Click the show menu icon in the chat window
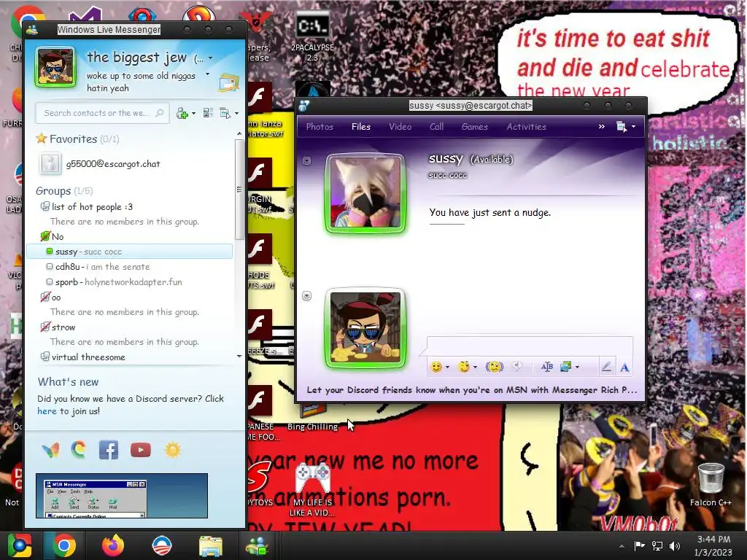747x560 pixels. point(622,127)
